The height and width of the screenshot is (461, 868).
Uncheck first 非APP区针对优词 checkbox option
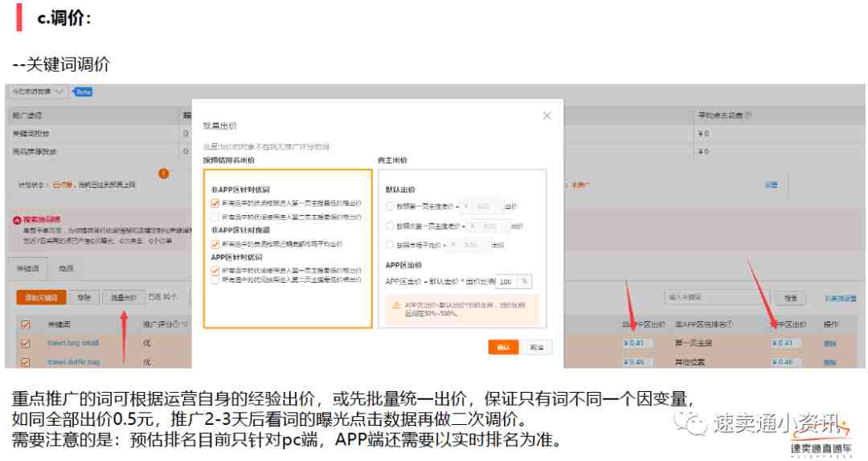click(x=215, y=203)
